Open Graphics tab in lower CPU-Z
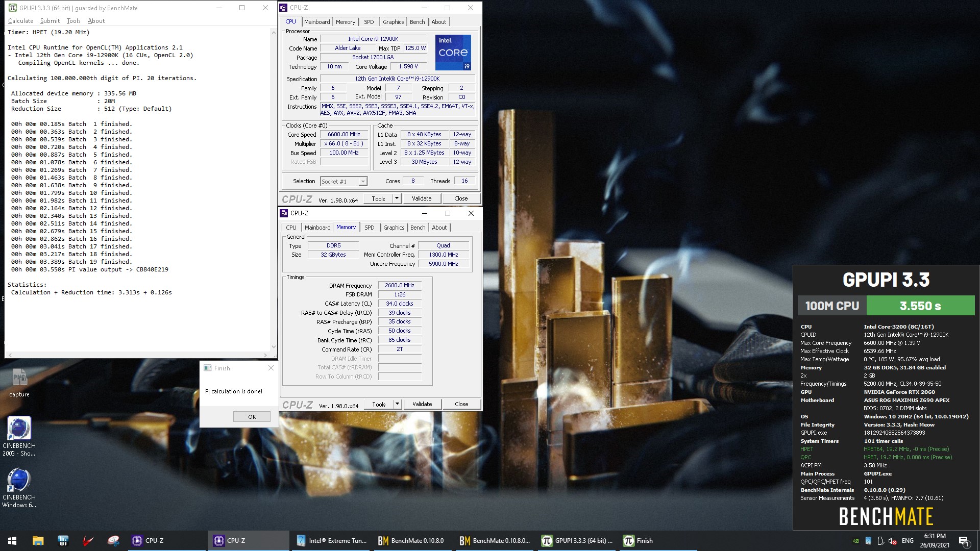980x551 pixels. pos(394,228)
